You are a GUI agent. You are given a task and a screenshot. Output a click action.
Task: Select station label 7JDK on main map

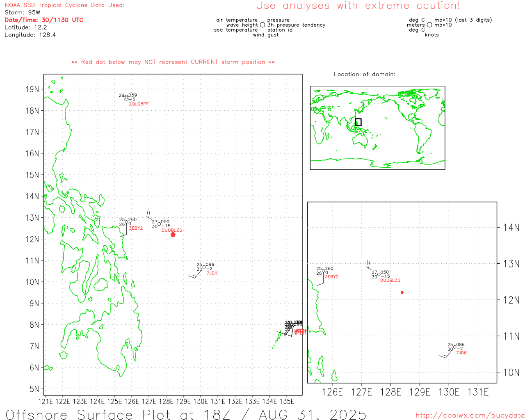(212, 273)
